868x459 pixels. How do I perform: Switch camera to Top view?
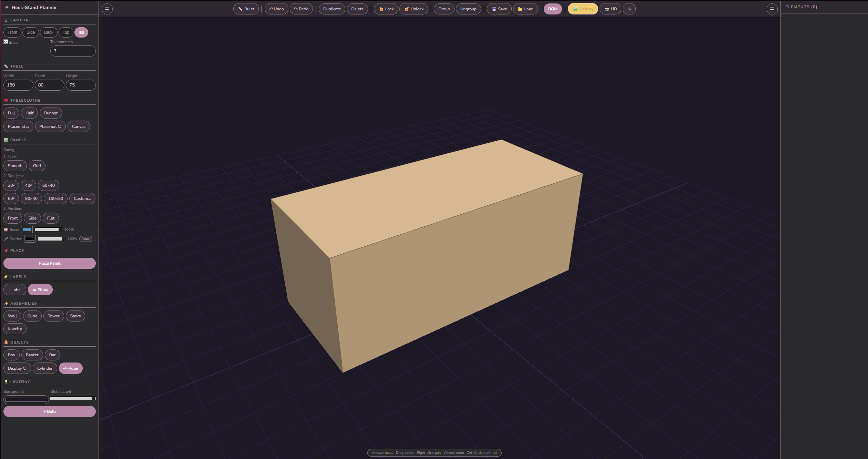[66, 32]
